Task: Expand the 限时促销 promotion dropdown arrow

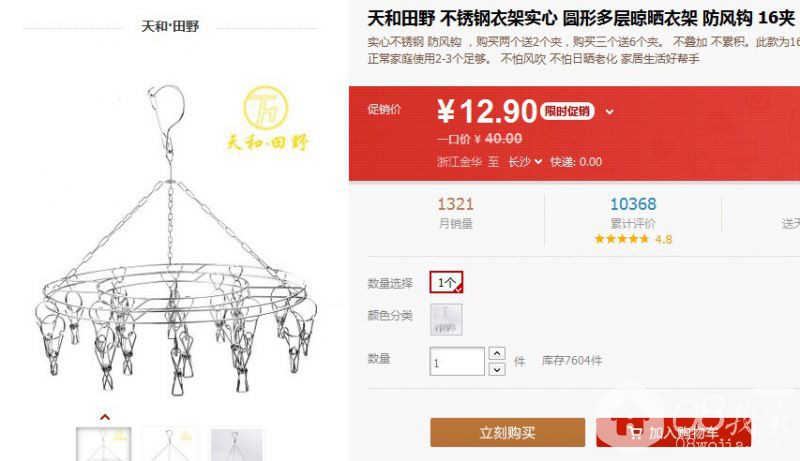Action: [610, 112]
